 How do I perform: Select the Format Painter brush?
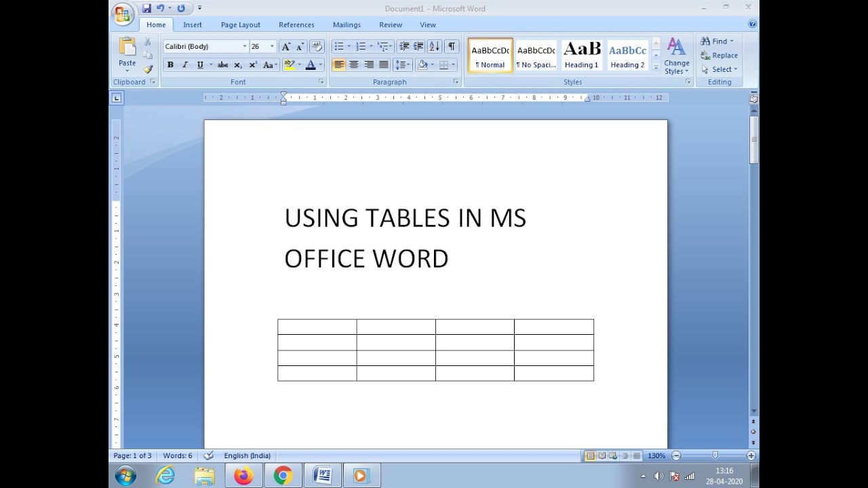point(148,69)
